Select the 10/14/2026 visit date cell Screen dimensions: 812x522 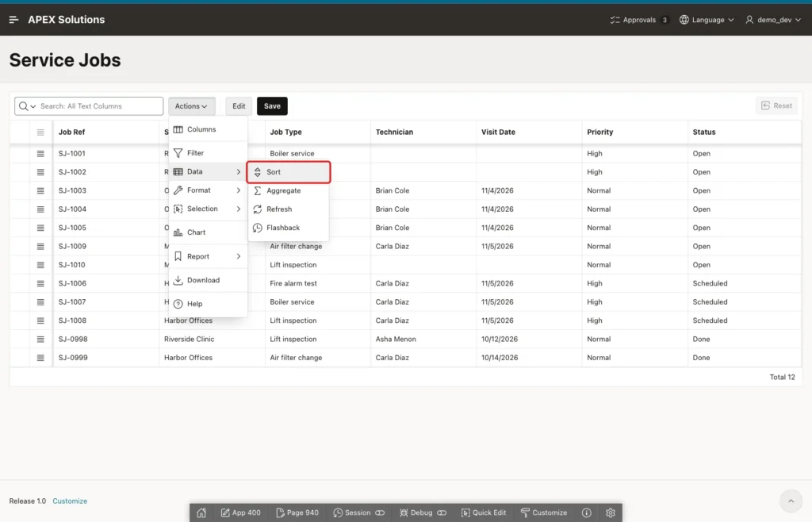(x=529, y=358)
